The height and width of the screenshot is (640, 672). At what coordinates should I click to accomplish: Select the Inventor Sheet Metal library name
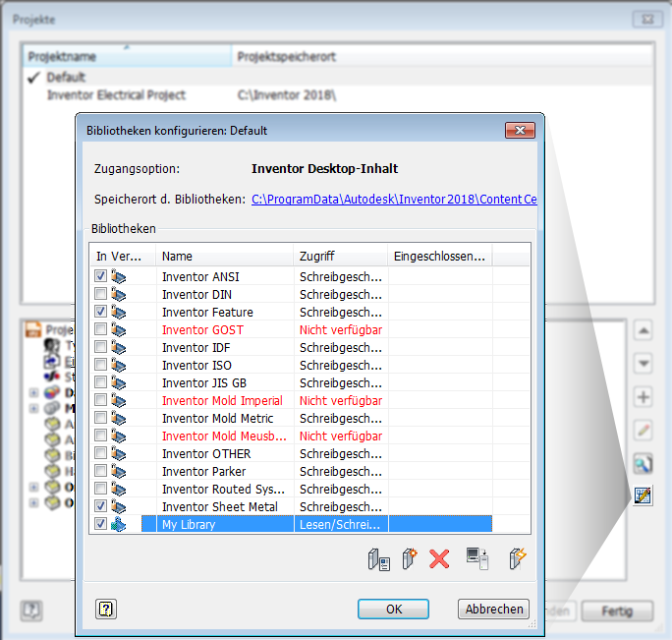click(x=220, y=507)
